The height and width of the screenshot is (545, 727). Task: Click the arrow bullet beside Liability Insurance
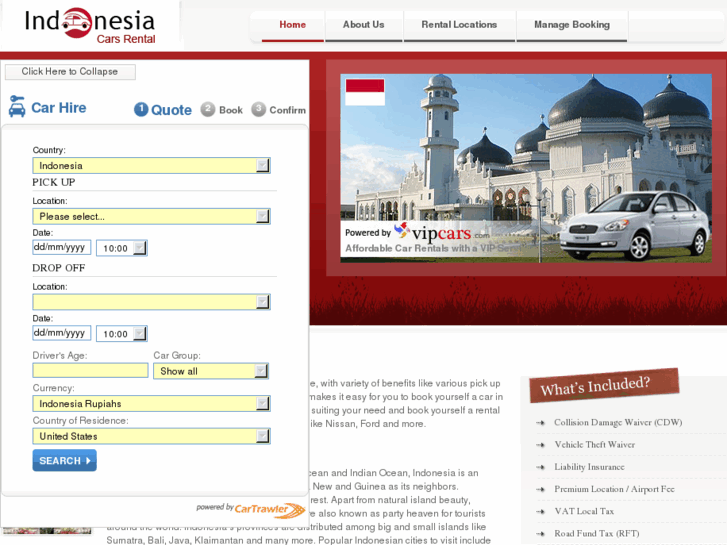tap(541, 467)
